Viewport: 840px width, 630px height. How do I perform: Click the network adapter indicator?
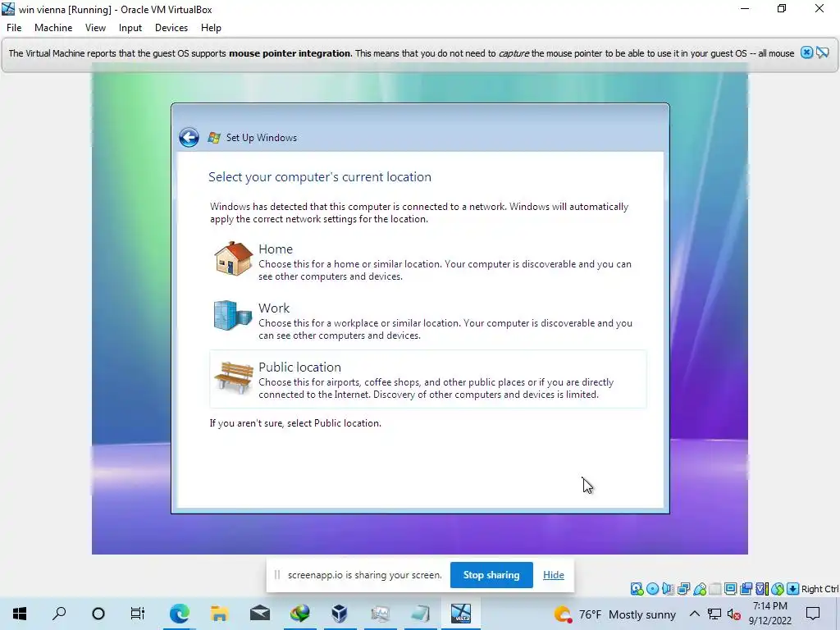tap(683, 589)
